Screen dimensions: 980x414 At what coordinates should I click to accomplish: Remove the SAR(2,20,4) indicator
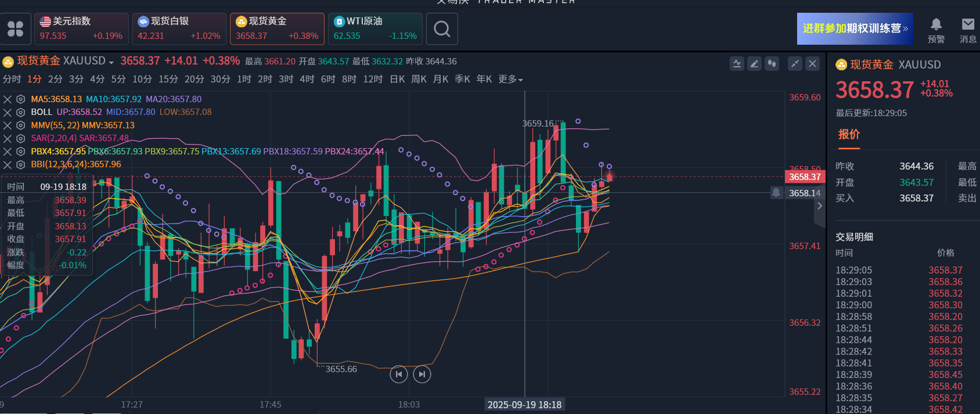coord(8,138)
